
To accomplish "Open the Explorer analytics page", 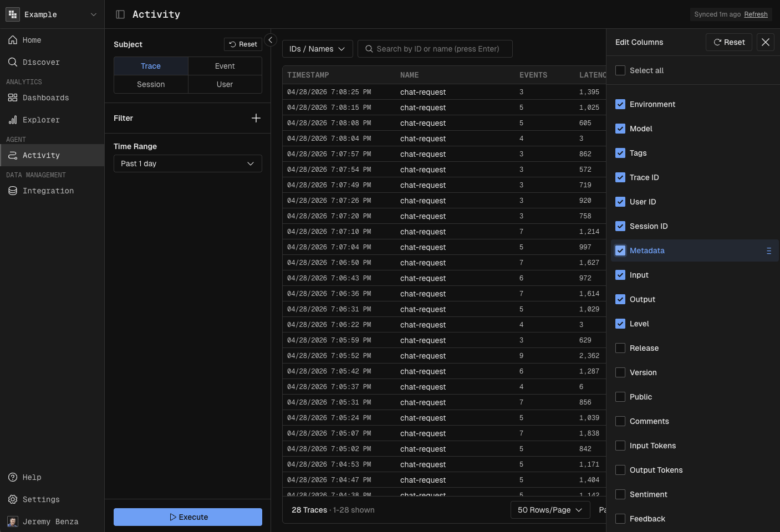I will (x=41, y=120).
